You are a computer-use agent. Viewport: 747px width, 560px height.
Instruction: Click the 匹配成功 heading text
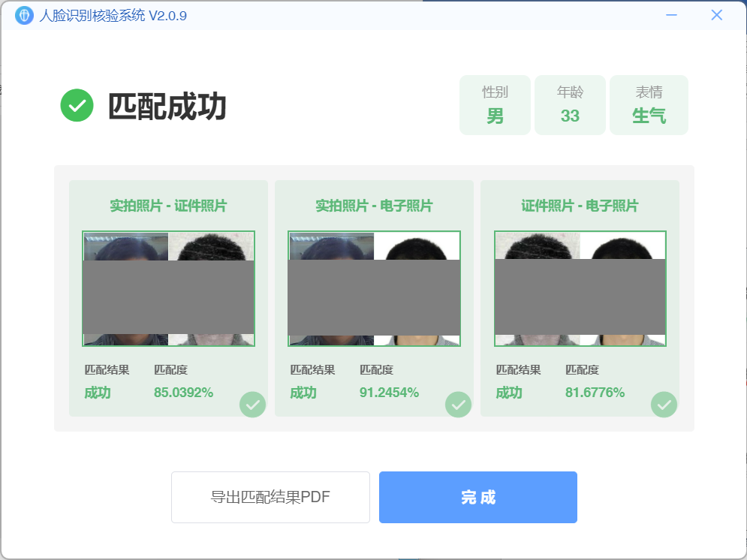click(167, 106)
